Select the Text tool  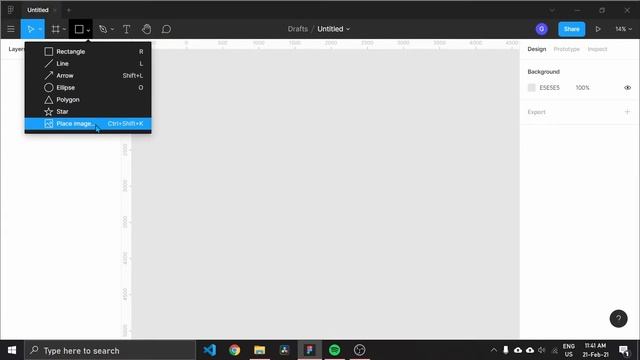point(127,29)
